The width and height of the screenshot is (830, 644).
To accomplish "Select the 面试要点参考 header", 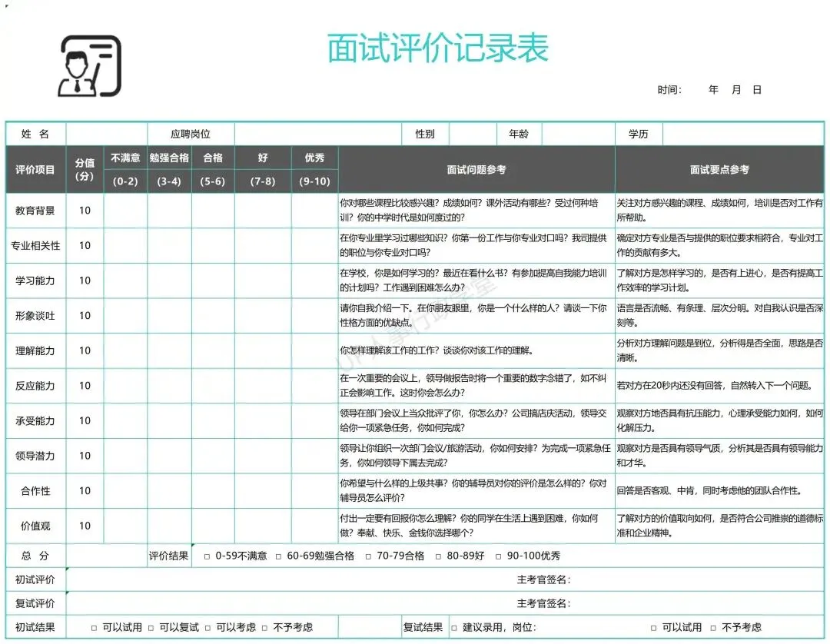I will coord(719,169).
